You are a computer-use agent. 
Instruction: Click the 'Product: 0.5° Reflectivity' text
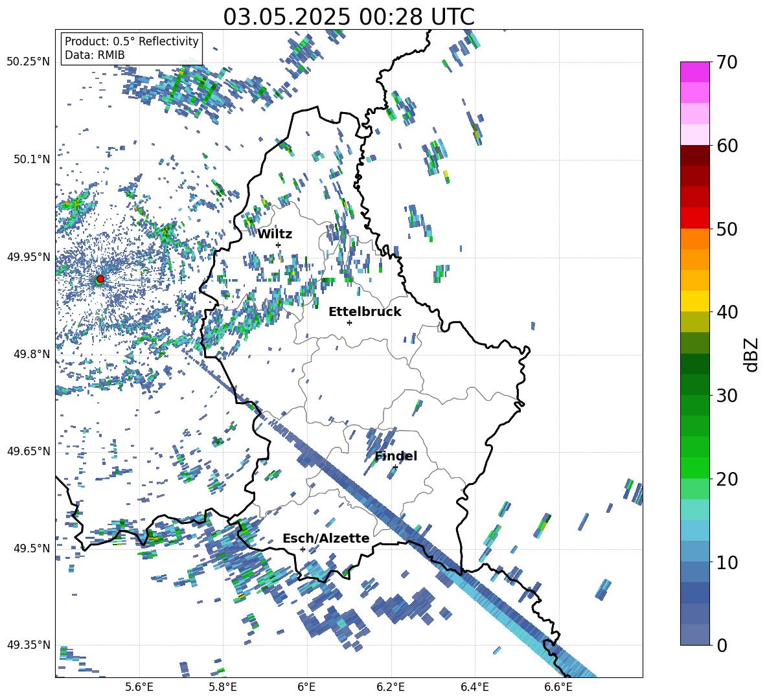click(x=132, y=41)
